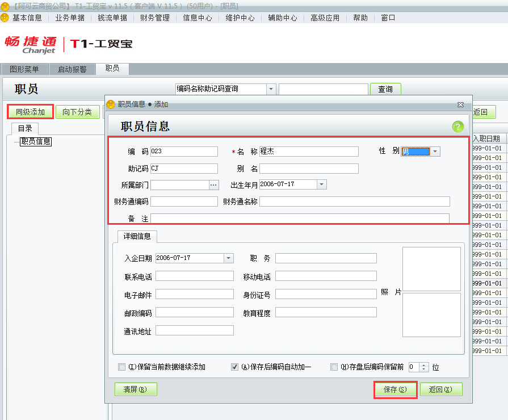Click the 同级添加 button

coord(30,111)
